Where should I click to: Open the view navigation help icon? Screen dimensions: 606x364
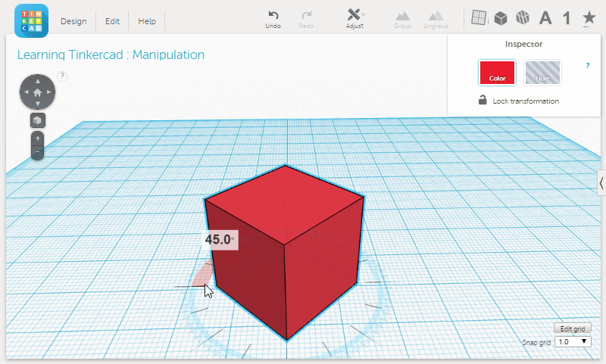[62, 76]
